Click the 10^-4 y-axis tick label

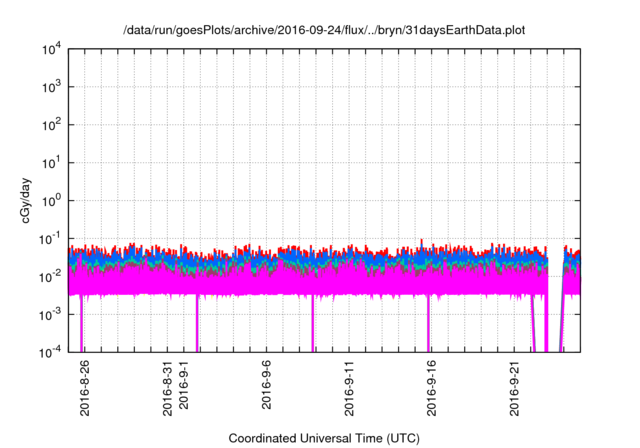coord(49,352)
